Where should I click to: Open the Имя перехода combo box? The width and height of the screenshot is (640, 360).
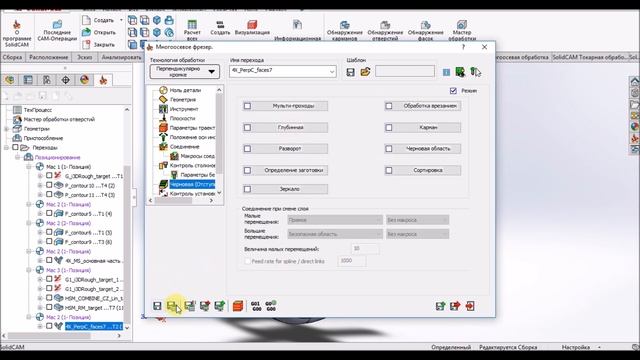click(x=282, y=71)
